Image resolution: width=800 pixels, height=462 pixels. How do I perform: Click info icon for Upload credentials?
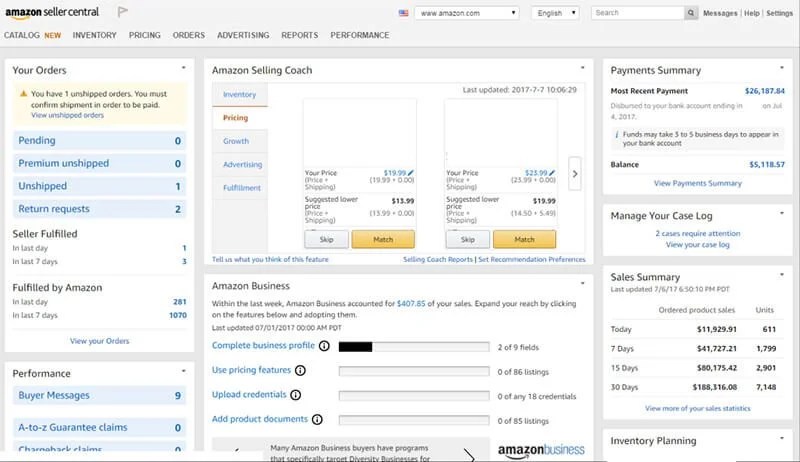click(x=295, y=395)
